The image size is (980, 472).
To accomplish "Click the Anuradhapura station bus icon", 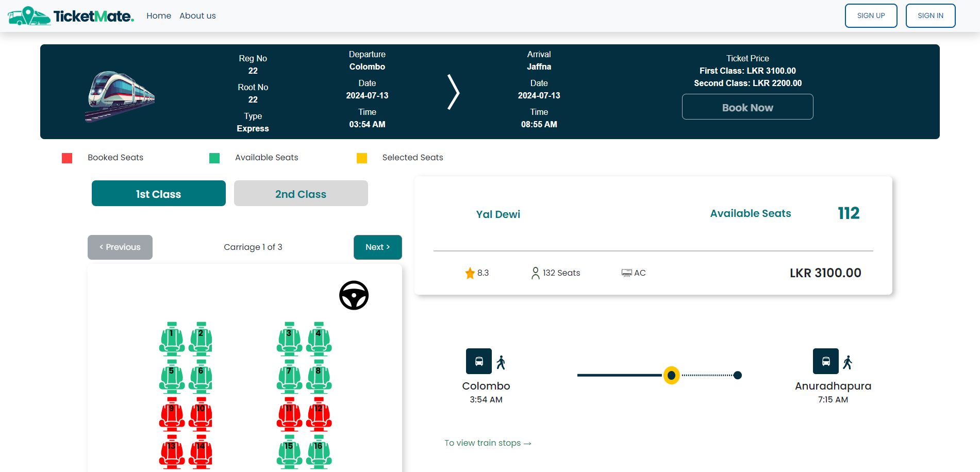I will click(826, 361).
